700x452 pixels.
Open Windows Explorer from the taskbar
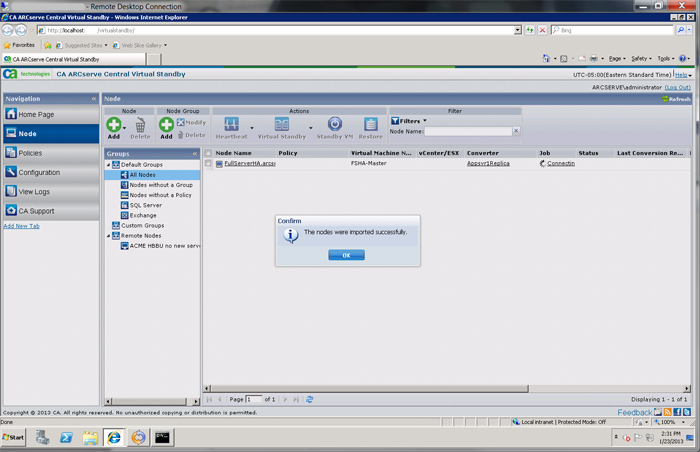point(90,438)
